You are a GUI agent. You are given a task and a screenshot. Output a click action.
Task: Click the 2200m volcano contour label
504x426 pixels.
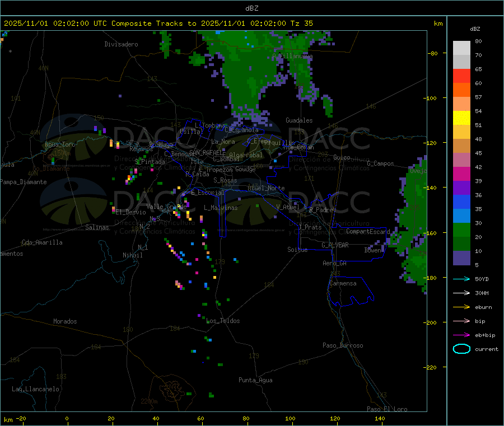(149, 401)
